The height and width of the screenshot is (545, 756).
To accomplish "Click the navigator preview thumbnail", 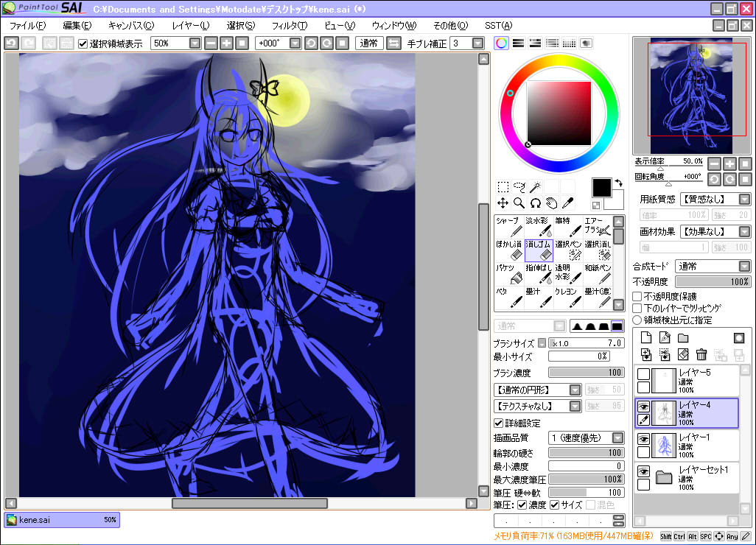I will (x=691, y=96).
